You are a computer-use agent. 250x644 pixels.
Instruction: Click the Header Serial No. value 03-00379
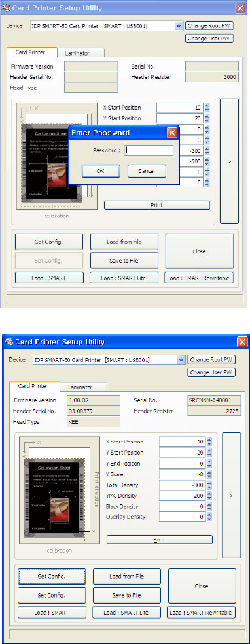coord(94,411)
